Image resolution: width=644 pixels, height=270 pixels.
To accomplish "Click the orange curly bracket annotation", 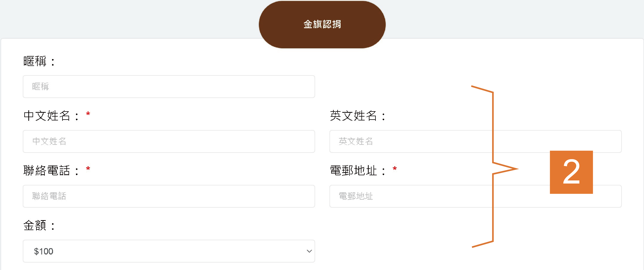I will point(493,167).
